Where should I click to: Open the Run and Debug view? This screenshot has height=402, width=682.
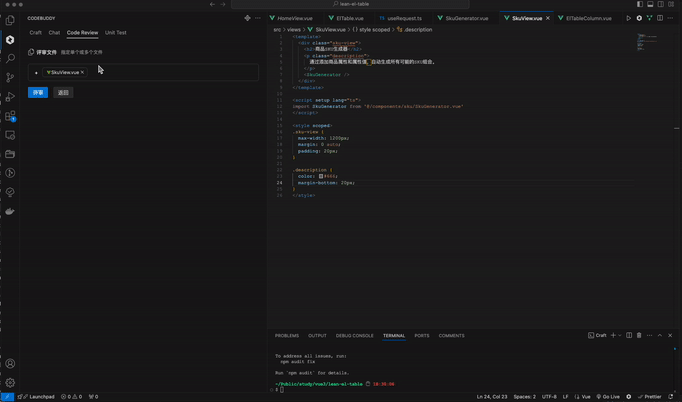click(10, 97)
